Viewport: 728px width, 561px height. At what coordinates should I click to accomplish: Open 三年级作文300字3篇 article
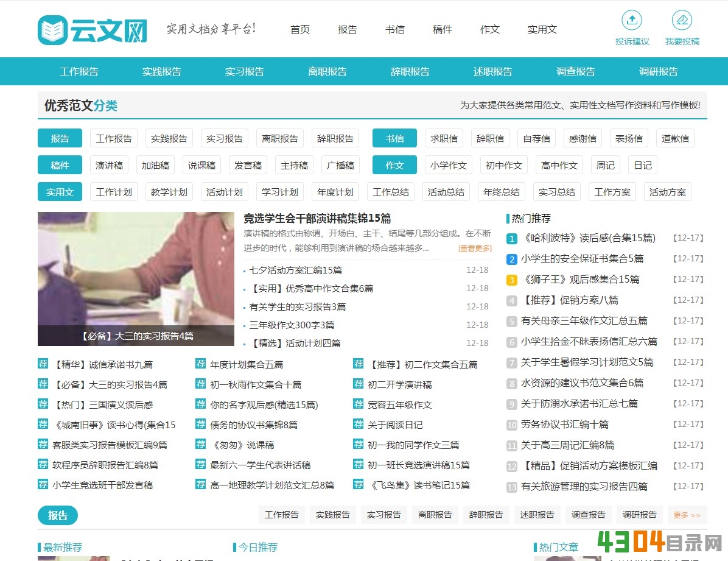[292, 325]
